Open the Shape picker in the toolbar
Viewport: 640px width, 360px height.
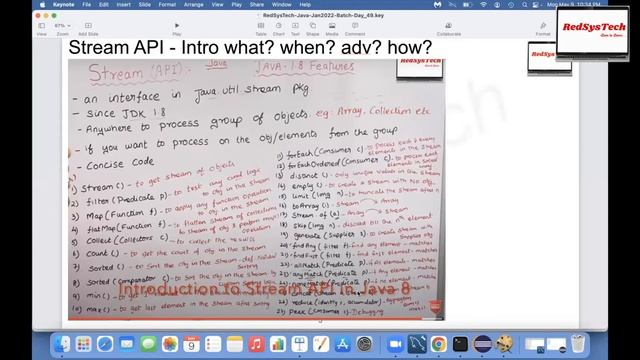[313, 29]
